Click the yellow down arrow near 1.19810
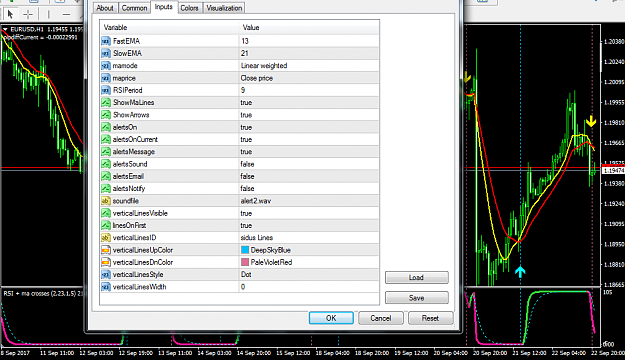This screenshot has width=625, height=360. 591,121
